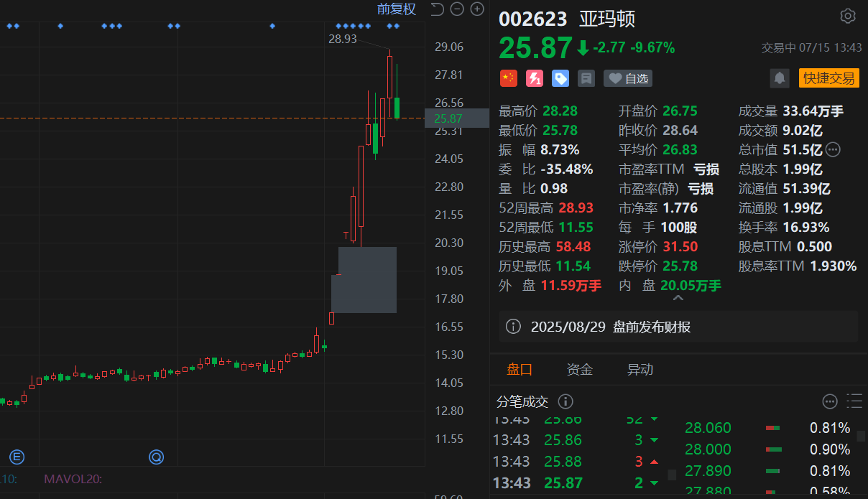Click the info icon beside 总市值
The image size is (868, 499).
(834, 150)
